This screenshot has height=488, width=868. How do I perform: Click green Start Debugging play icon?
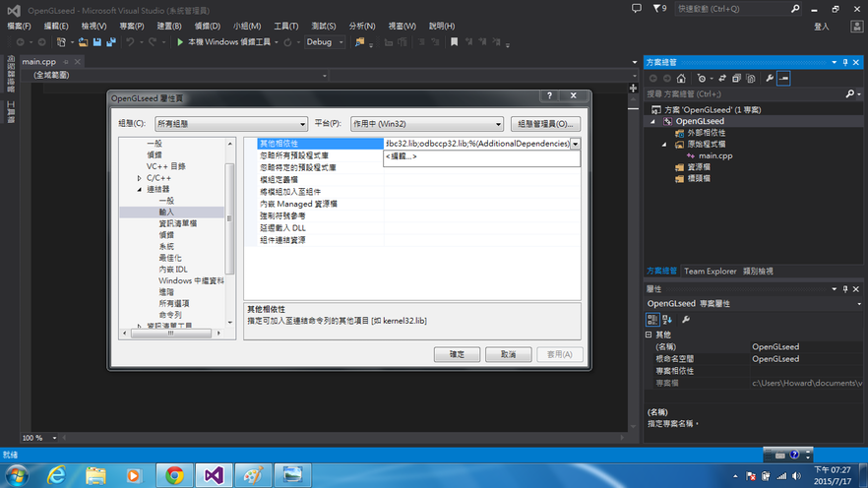tap(180, 42)
